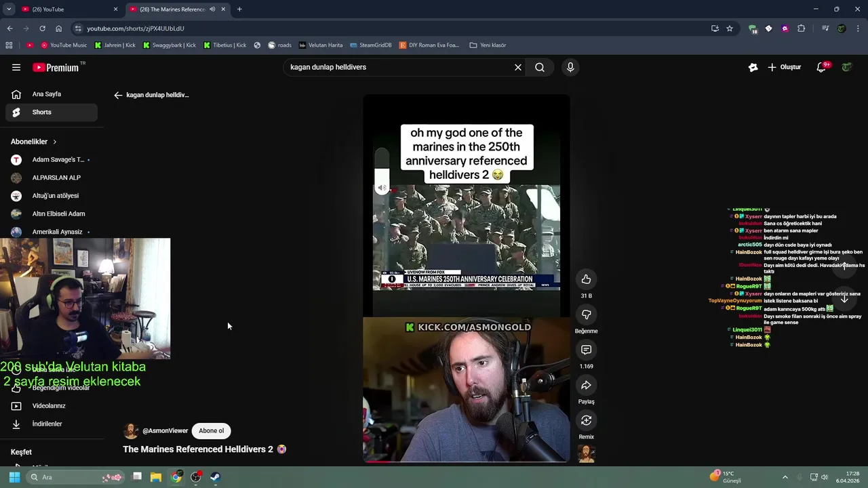Open Velutan Harita bookmark
868x488 pixels.
click(x=321, y=45)
